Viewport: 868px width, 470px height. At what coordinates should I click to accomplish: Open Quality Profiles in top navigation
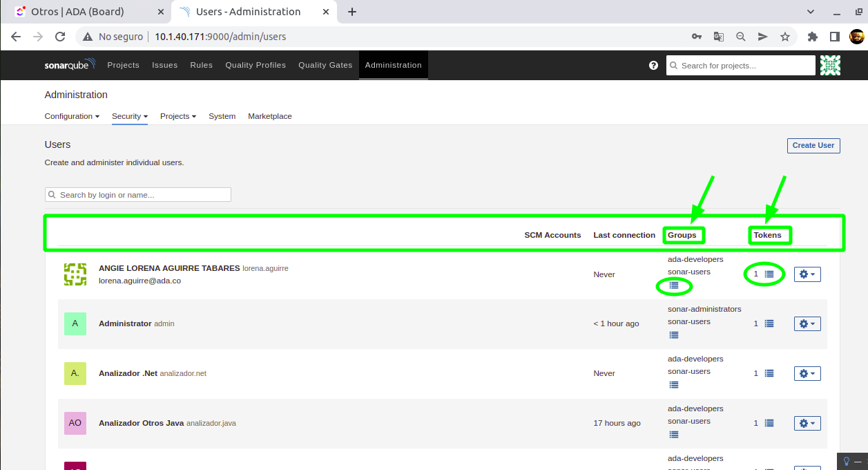(255, 65)
